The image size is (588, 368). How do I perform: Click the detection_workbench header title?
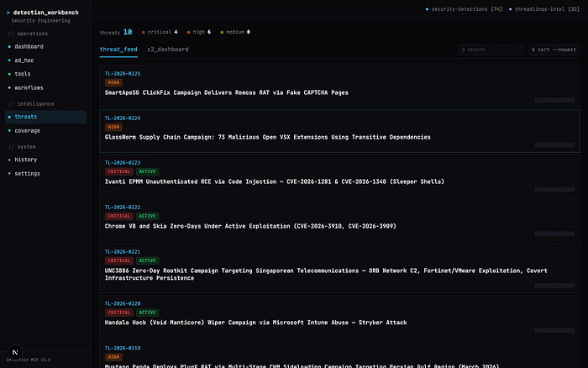45,13
